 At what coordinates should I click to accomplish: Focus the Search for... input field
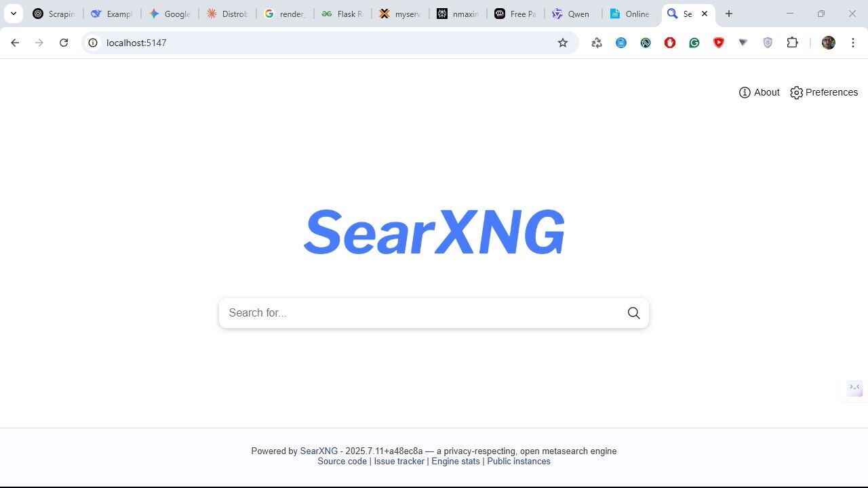click(x=419, y=313)
